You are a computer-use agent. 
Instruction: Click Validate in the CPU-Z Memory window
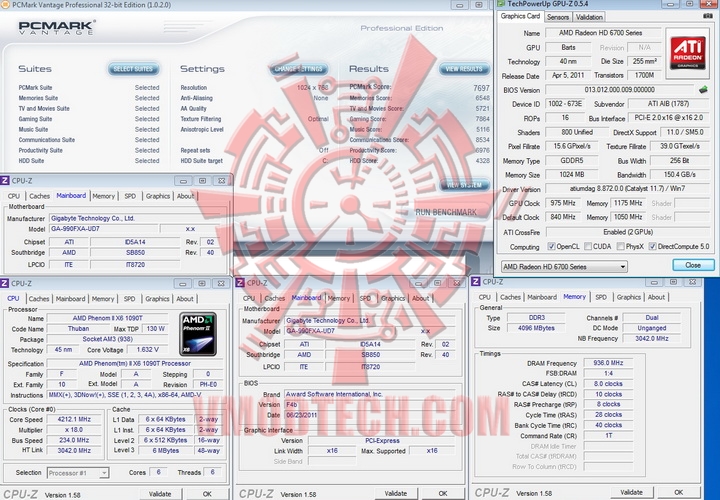tap(631, 492)
